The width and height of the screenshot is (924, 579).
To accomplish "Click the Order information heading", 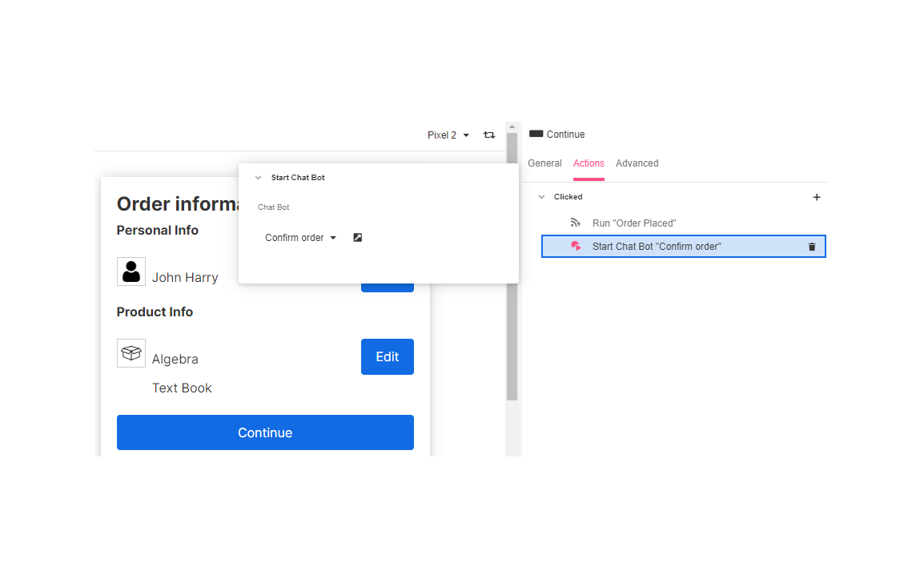I will (178, 203).
